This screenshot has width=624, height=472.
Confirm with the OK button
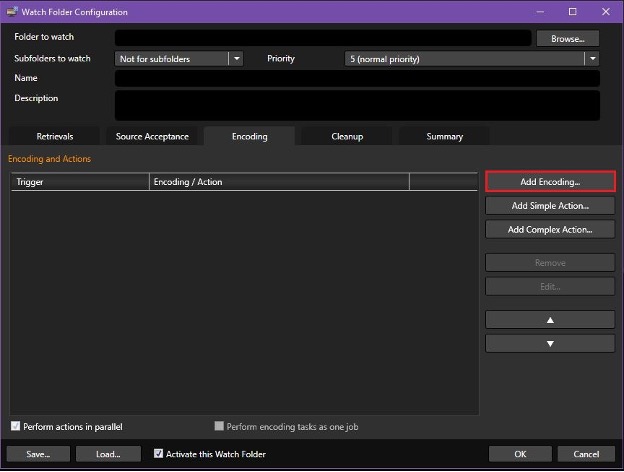(x=520, y=454)
